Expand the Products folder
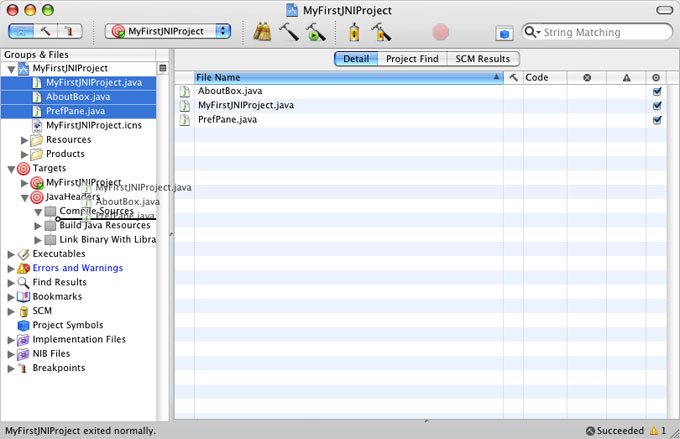 (25, 154)
